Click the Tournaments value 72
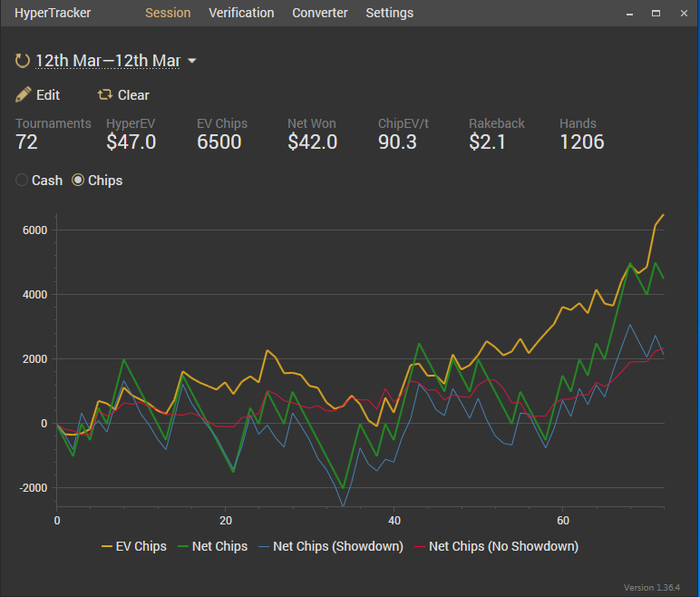This screenshot has height=597, width=700. [x=26, y=142]
